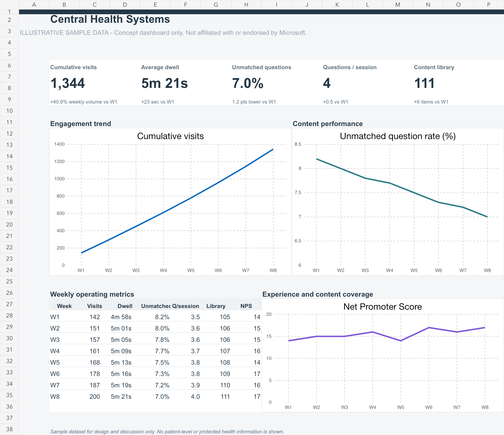Image resolution: width=504 pixels, height=435 pixels.
Task: Click the W6 visits cell 178
Action: pos(95,374)
